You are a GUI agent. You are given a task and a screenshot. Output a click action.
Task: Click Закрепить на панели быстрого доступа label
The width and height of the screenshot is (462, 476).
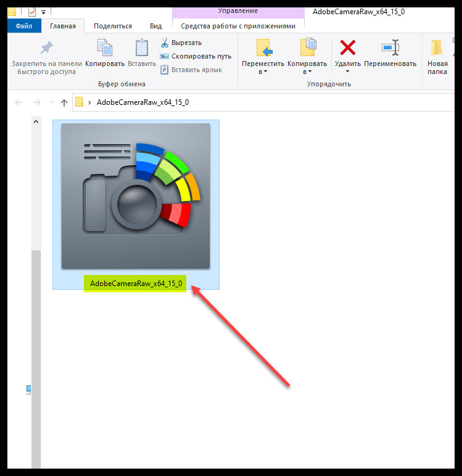(x=46, y=68)
